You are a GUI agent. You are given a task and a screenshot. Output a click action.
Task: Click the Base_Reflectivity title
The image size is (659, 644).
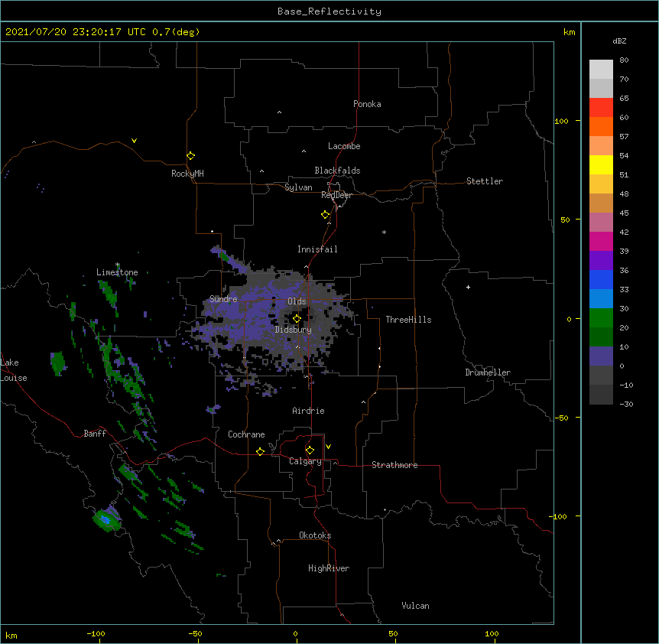pyautogui.click(x=329, y=11)
